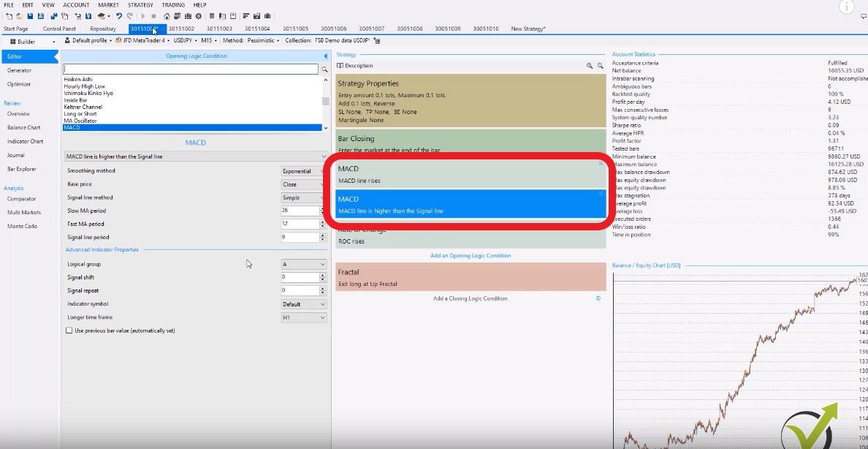
Task: Open Monte Carlo in the sidebar
Action: (x=22, y=226)
